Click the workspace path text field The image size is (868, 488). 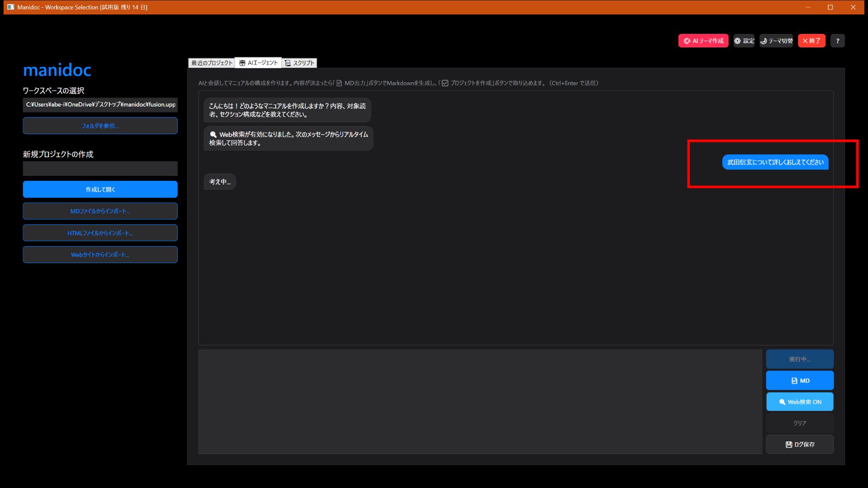pos(100,104)
